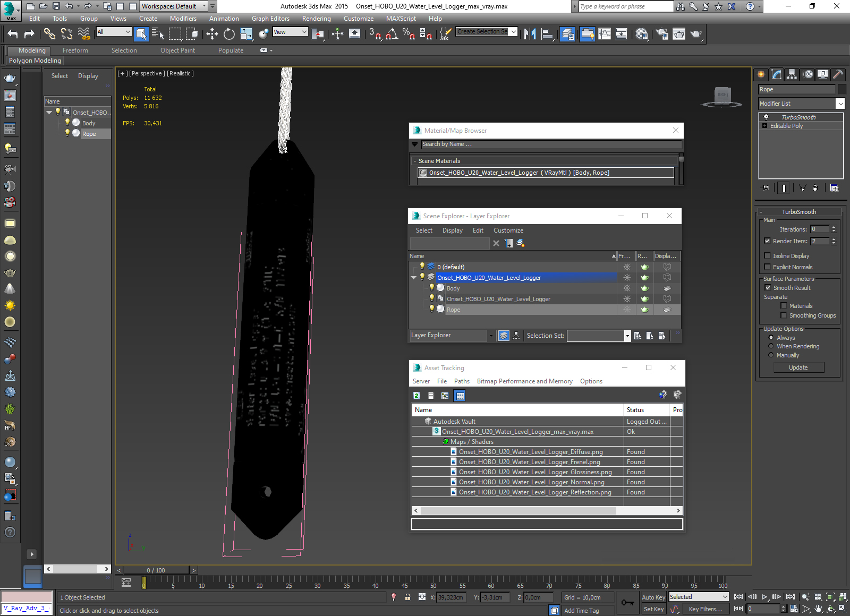Open the Layer Explorer mode dropdown
The width and height of the screenshot is (850, 616).
point(490,336)
